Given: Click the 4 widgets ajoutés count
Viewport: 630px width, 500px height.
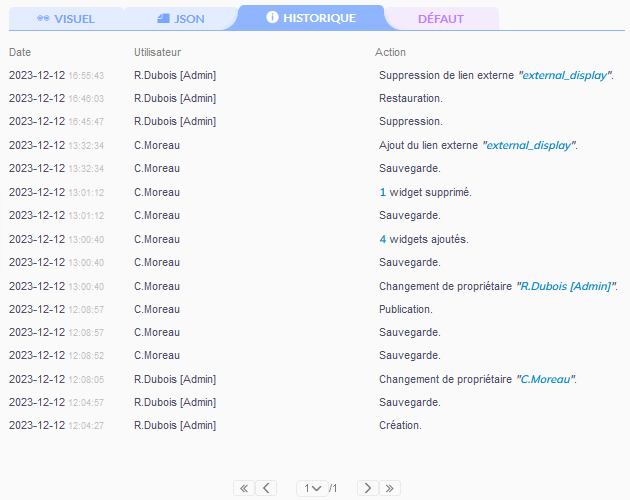Looking at the screenshot, I should (383, 239).
